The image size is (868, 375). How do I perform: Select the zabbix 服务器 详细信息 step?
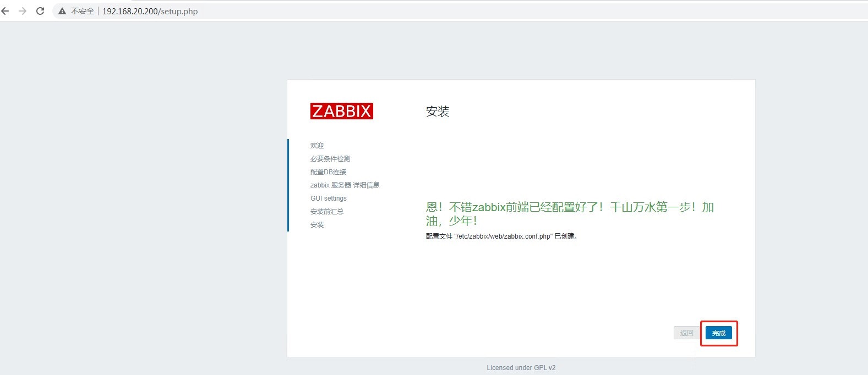[x=345, y=185]
